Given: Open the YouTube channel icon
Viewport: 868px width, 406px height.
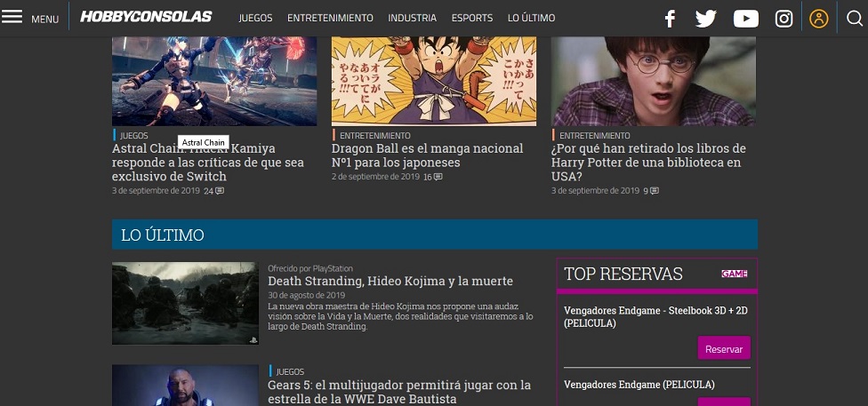Looking at the screenshot, I should (745, 19).
